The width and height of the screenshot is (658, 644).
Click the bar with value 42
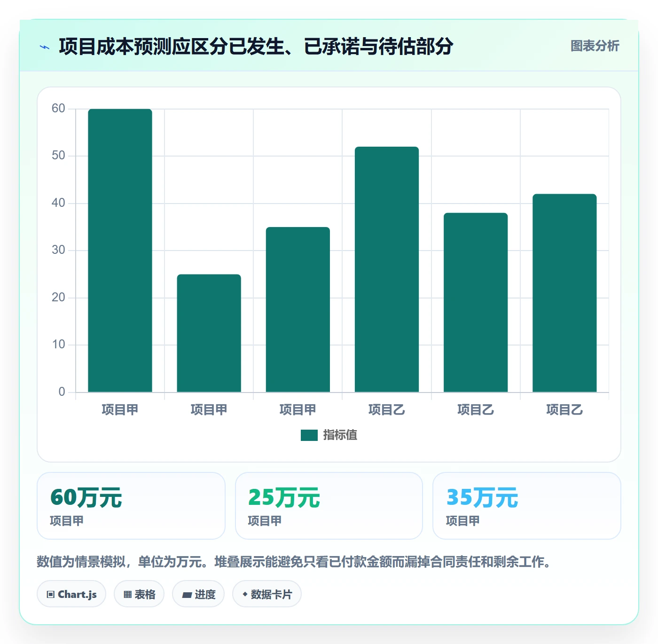[564, 293]
